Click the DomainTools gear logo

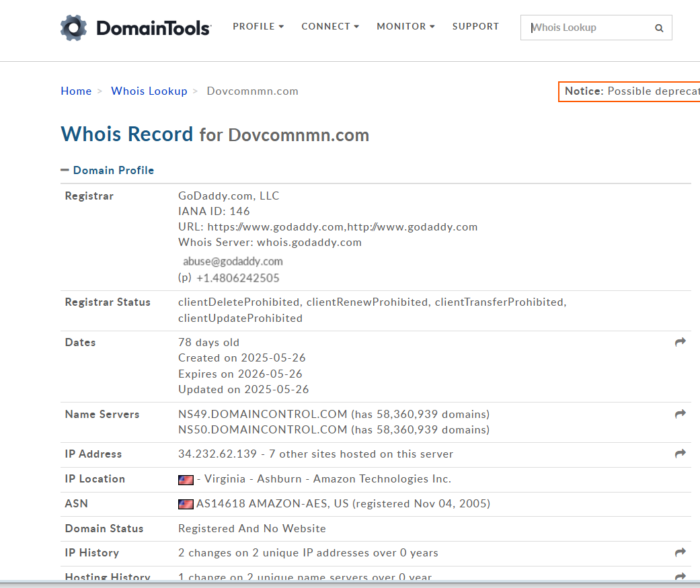(74, 28)
